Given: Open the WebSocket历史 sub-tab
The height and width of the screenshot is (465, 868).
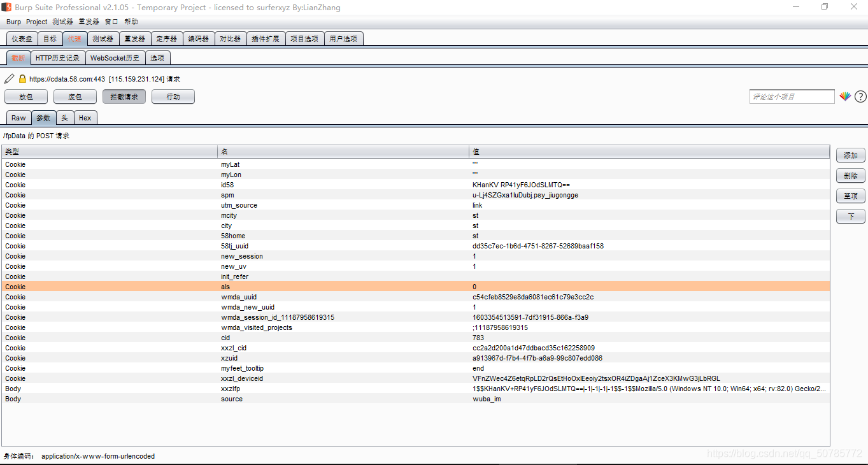Looking at the screenshot, I should tap(115, 58).
